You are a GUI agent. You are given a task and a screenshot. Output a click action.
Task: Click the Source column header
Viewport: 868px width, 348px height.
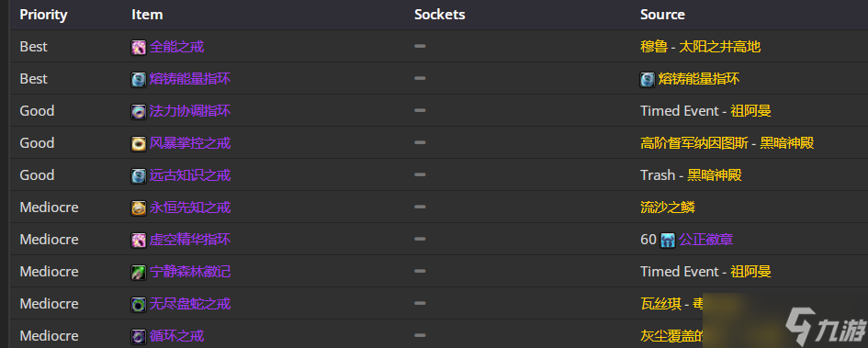[x=662, y=15]
